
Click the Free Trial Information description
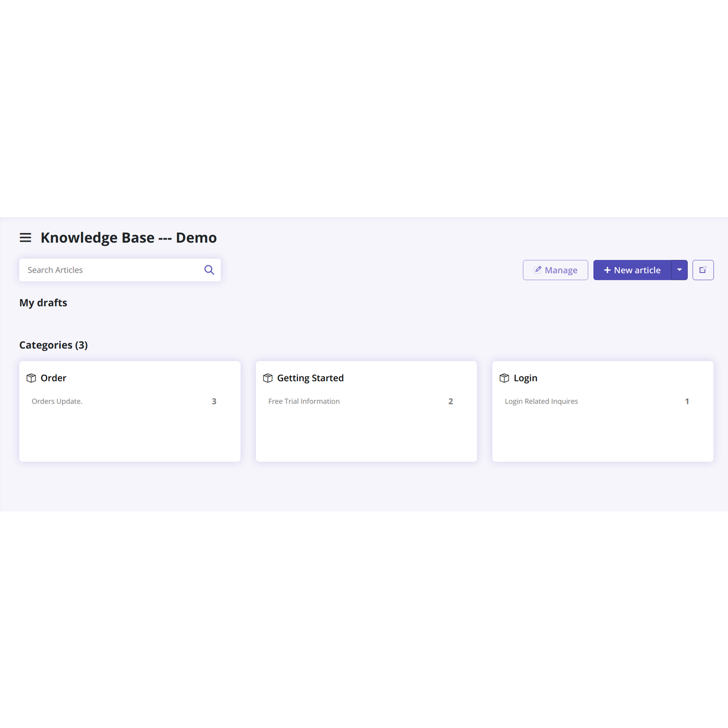pyautogui.click(x=304, y=402)
